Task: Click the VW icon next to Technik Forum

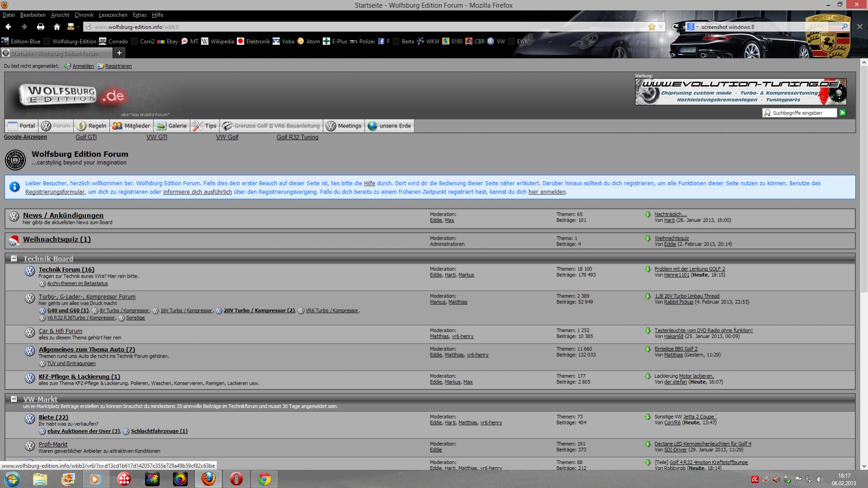Action: pyautogui.click(x=30, y=271)
